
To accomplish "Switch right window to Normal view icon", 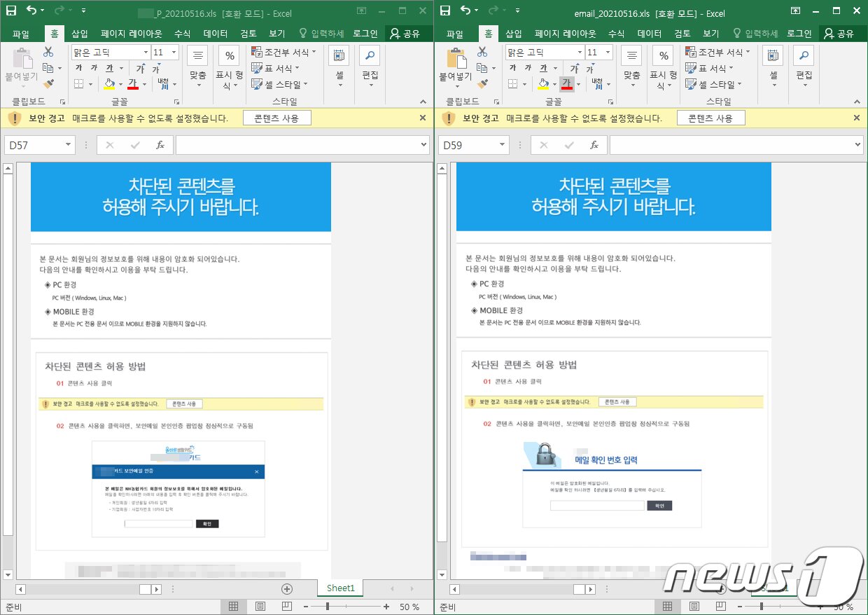I will [668, 607].
